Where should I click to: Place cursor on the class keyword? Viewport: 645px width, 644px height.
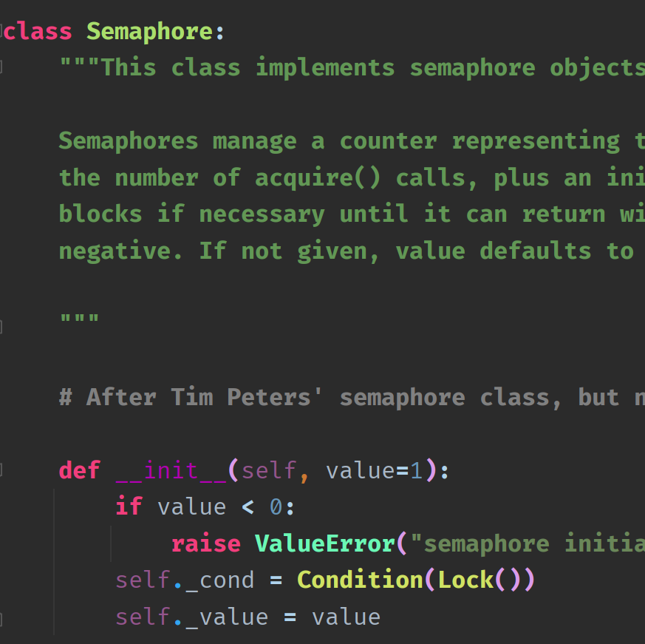point(38,32)
